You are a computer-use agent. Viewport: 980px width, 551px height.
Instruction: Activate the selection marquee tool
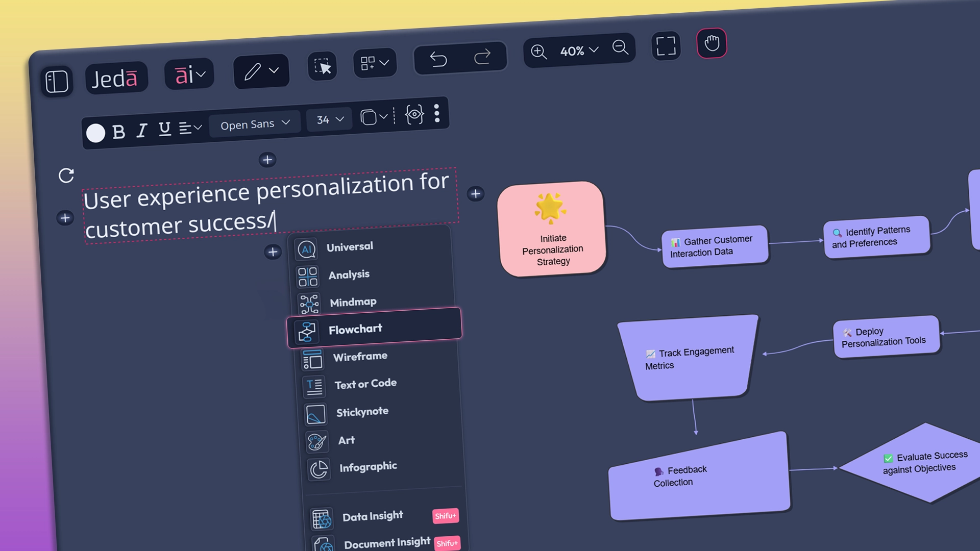[x=321, y=66]
